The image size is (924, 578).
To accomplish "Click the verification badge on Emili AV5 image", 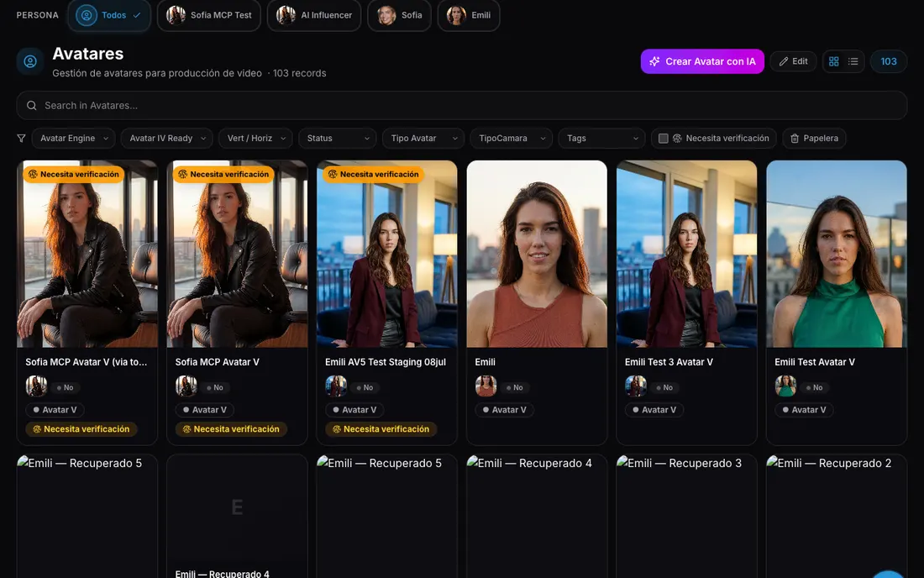I will click(x=373, y=175).
